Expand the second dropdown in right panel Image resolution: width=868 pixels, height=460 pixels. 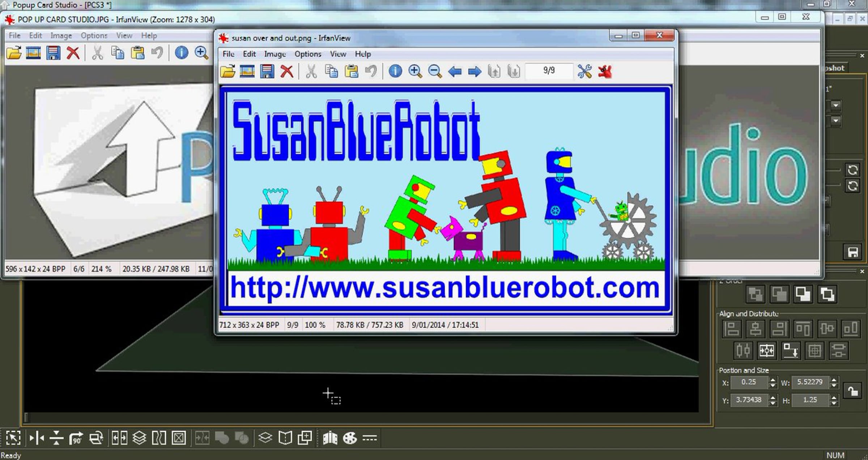(835, 120)
